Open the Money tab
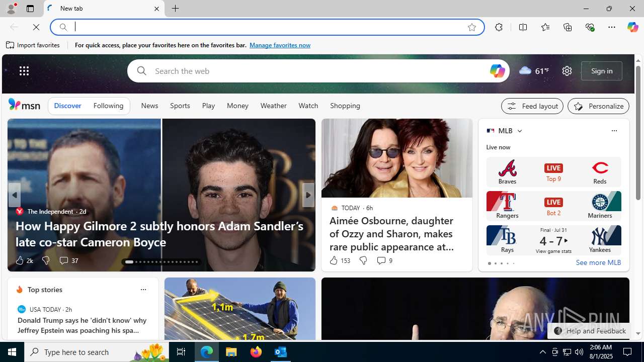This screenshot has height=362, width=644. tap(237, 106)
